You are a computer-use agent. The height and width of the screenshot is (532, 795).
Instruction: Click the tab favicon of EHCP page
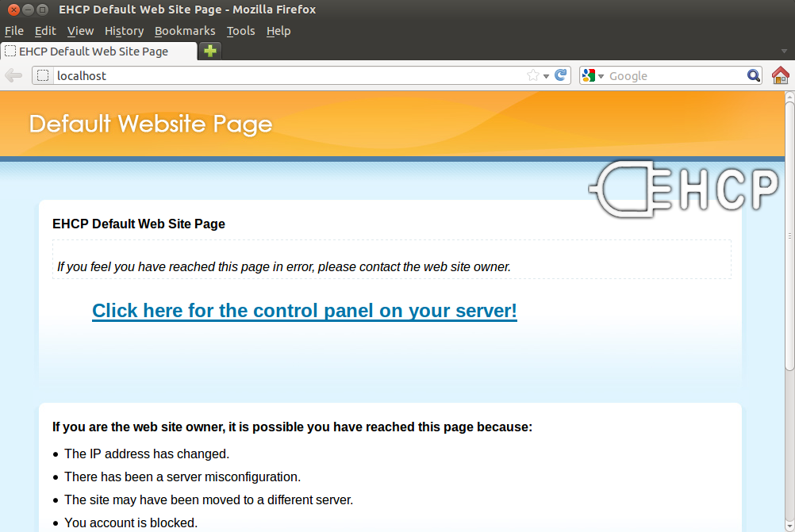point(10,52)
